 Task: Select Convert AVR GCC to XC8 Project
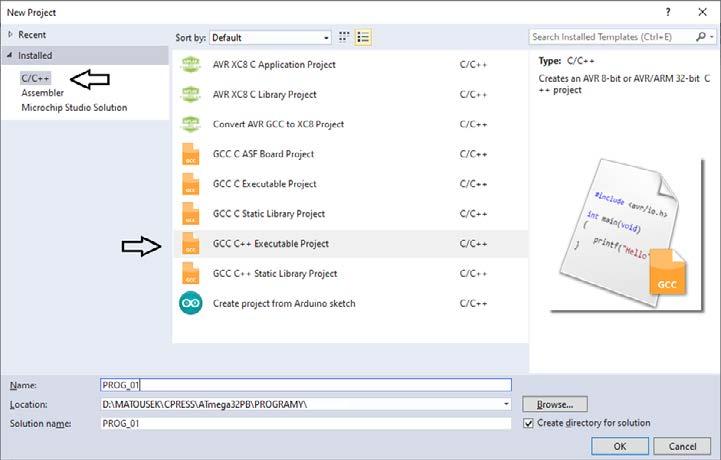(x=278, y=124)
